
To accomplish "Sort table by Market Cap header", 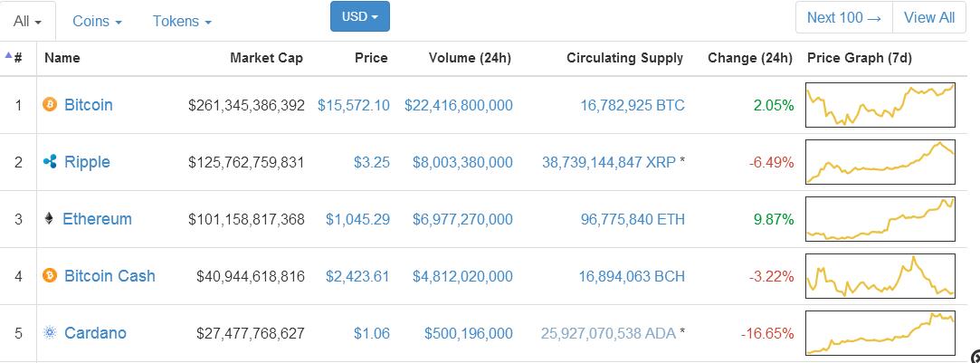I will tap(266, 58).
